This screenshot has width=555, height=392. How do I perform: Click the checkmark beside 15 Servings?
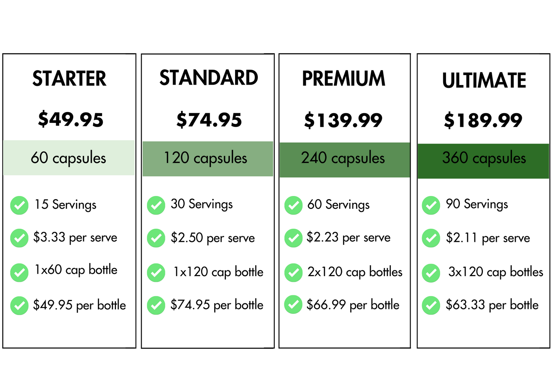[19, 205]
